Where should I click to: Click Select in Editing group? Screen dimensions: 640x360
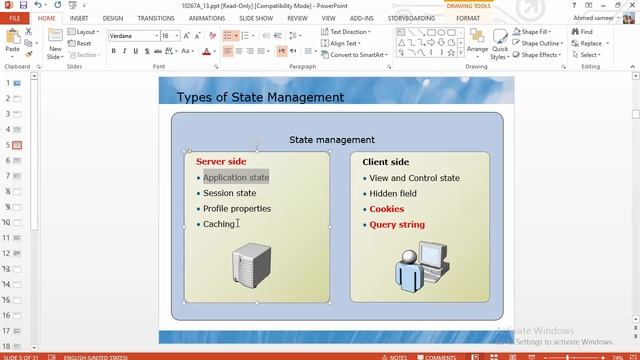tap(587, 54)
